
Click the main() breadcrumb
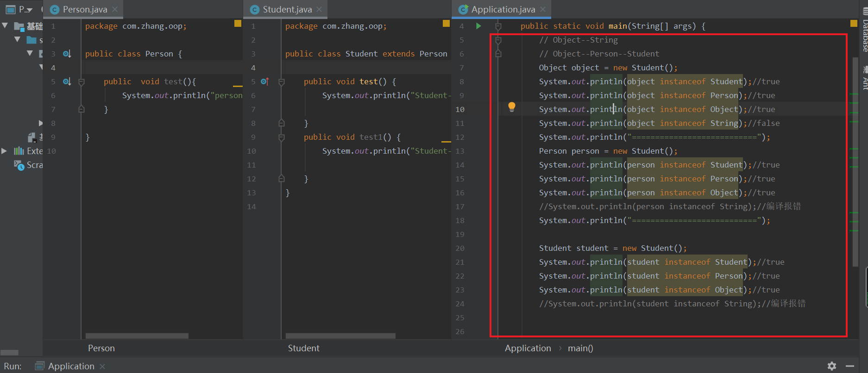coord(580,348)
